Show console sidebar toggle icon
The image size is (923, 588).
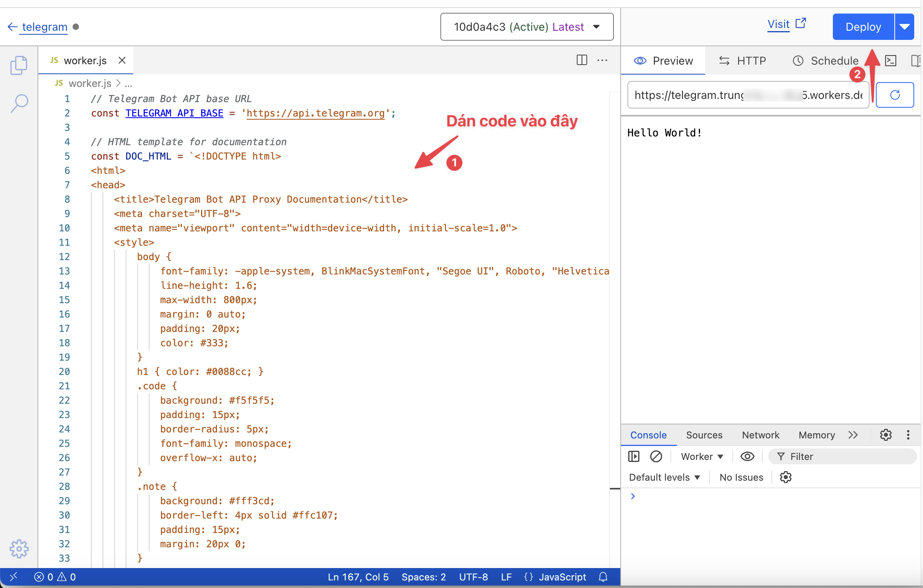click(x=633, y=456)
